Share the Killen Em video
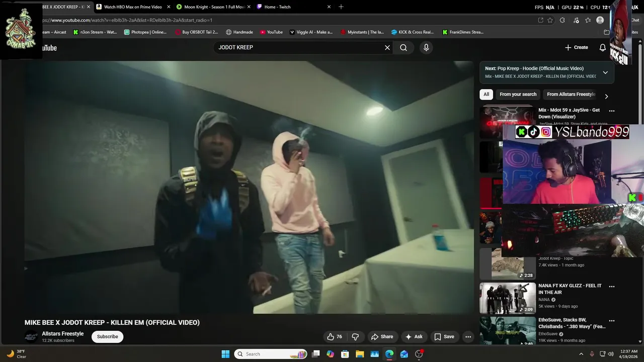644x362 pixels. [x=382, y=336]
